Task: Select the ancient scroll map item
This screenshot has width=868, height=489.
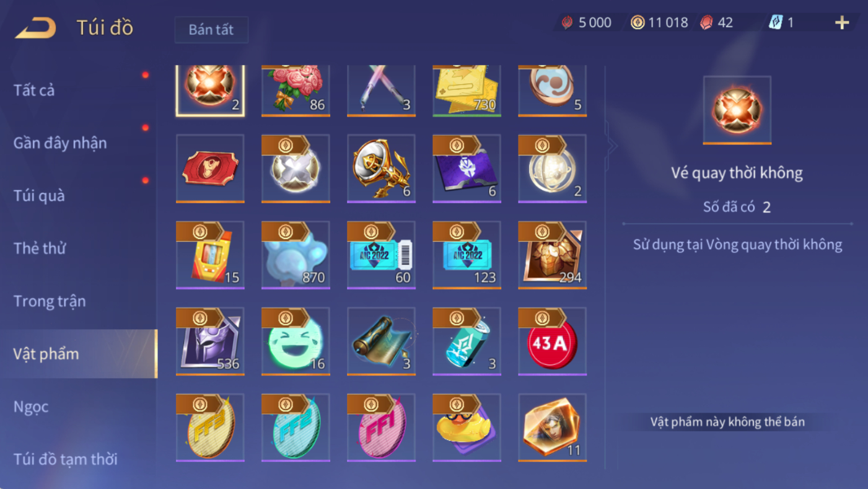Action: pyautogui.click(x=381, y=341)
